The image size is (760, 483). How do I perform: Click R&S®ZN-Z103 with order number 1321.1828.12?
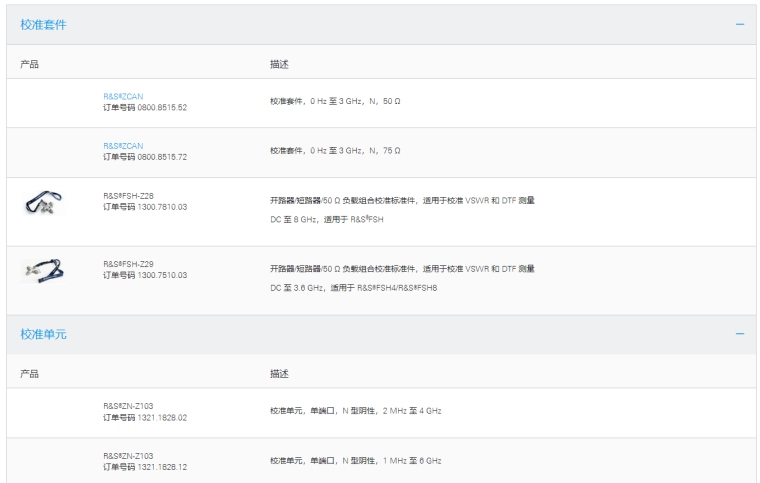(x=128, y=456)
